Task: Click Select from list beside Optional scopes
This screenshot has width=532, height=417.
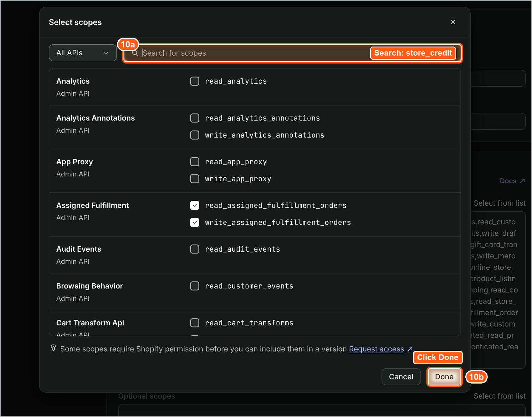Action: click(499, 396)
